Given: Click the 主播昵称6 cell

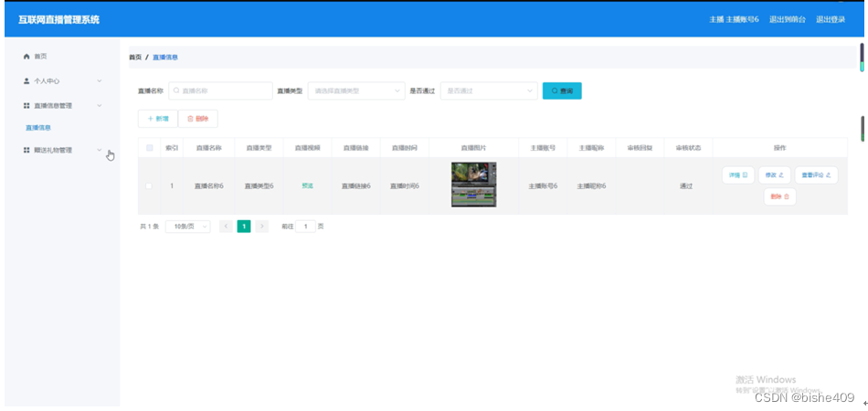Looking at the screenshot, I should coord(591,185).
